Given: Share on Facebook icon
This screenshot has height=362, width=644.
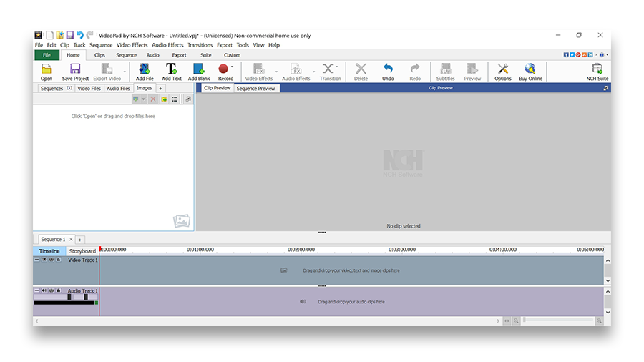Looking at the screenshot, I should [566, 54].
